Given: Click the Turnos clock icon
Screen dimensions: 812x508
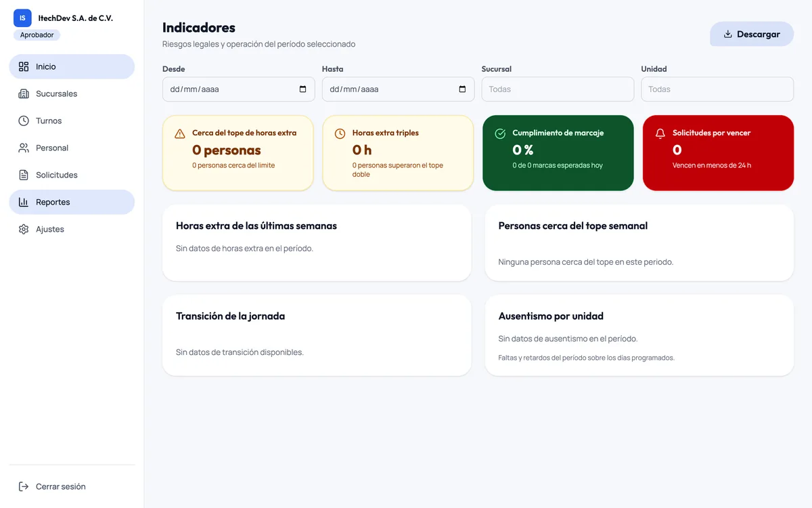Looking at the screenshot, I should pyautogui.click(x=24, y=121).
